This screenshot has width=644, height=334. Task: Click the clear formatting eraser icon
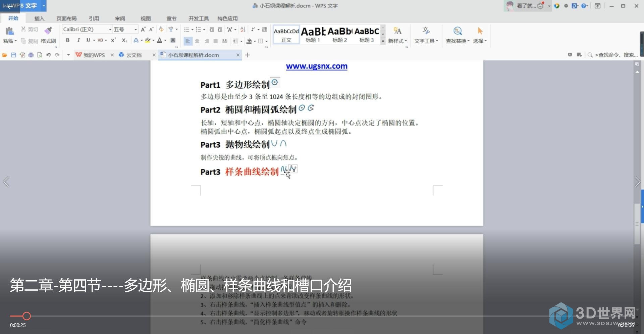point(161,30)
